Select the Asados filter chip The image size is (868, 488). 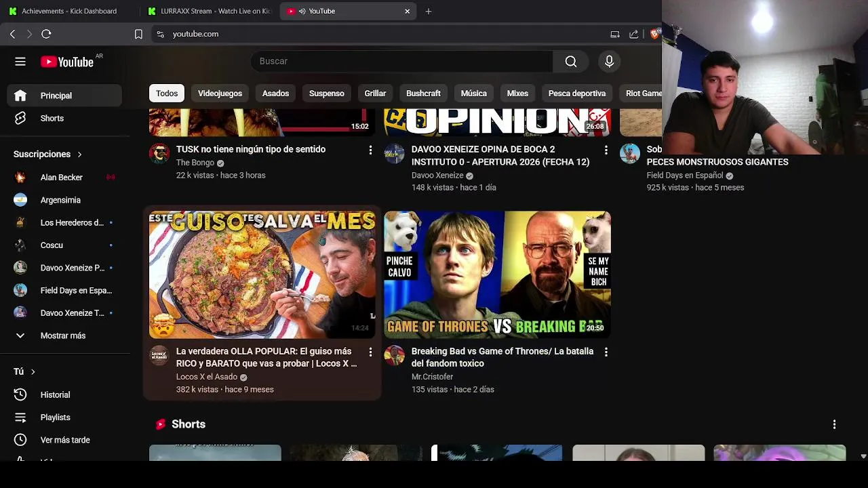[275, 94]
